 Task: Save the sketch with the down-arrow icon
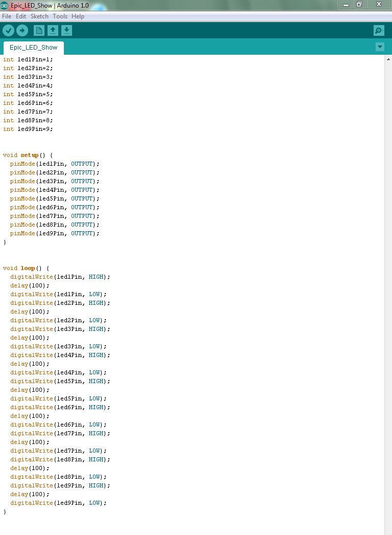coord(66,31)
